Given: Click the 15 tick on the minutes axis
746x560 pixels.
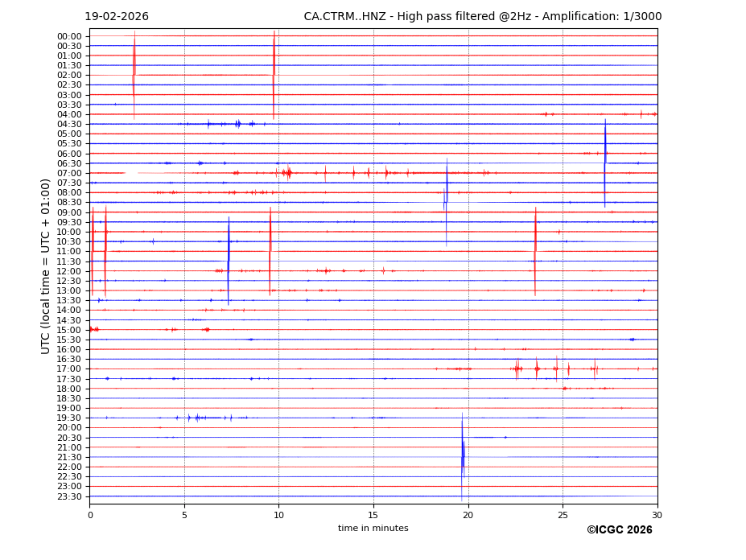Looking at the screenshot, I should [x=373, y=515].
